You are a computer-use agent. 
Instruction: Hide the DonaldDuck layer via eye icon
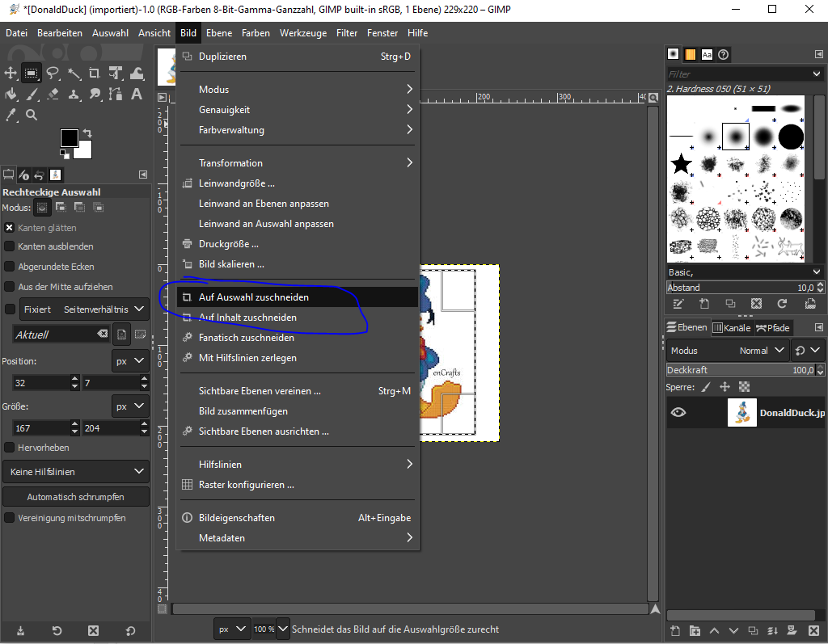(x=678, y=412)
